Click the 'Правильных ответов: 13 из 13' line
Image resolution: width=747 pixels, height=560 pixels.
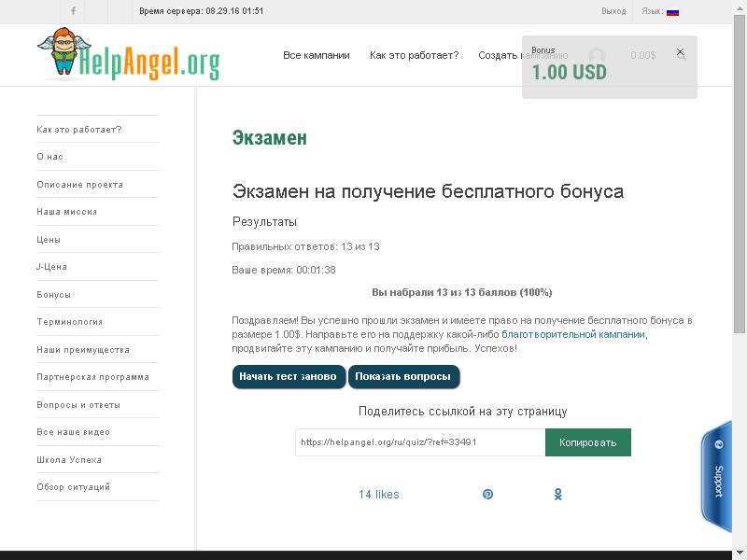coord(305,246)
